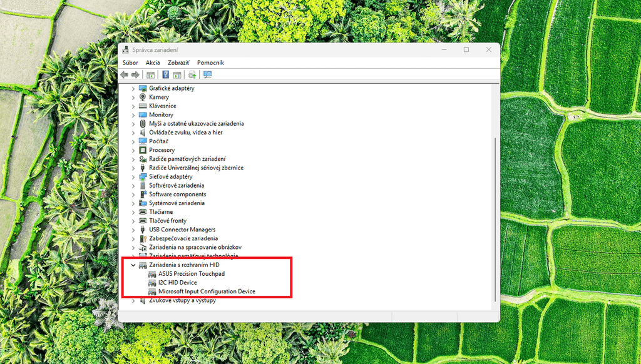
Task: Click the action pane toolbar icon
Action: click(177, 75)
